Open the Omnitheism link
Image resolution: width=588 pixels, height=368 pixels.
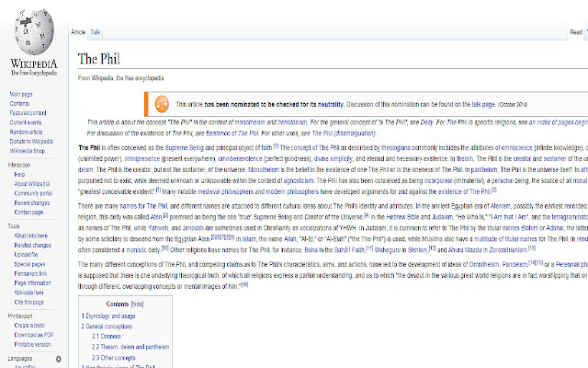point(484,264)
